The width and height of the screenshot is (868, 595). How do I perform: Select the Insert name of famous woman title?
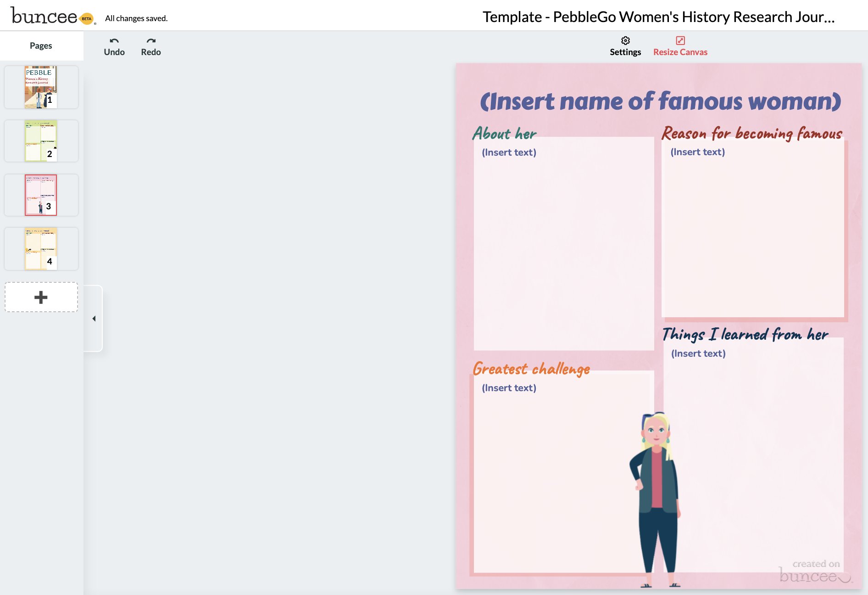pyautogui.click(x=659, y=101)
